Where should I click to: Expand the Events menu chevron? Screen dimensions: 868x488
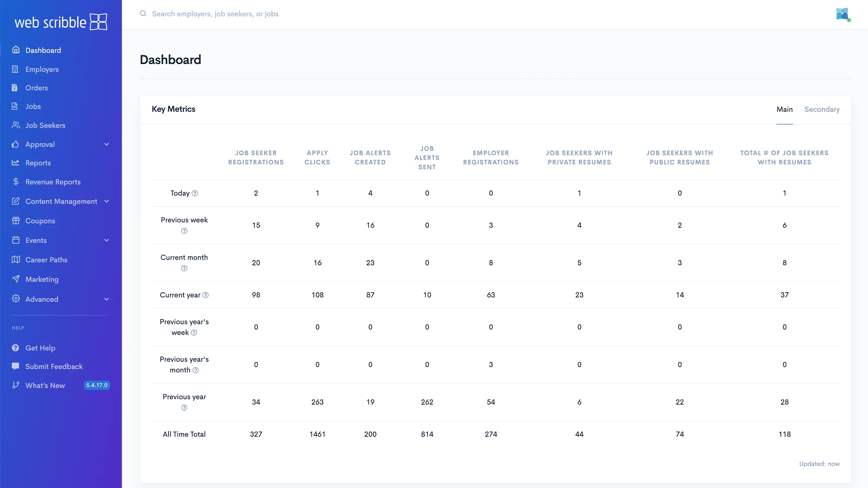(x=106, y=240)
